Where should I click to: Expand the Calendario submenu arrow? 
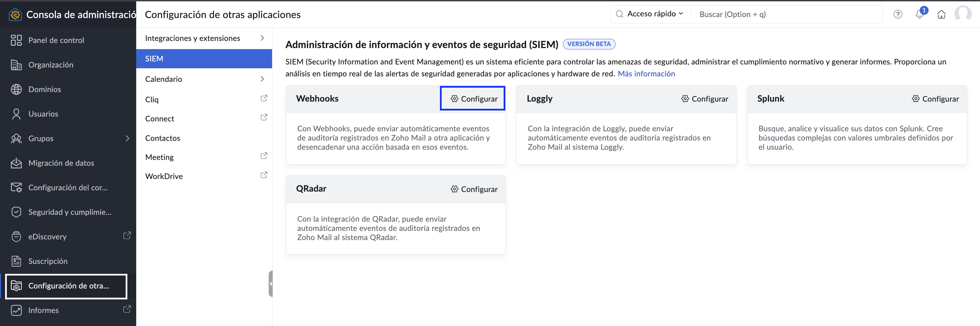(x=262, y=79)
